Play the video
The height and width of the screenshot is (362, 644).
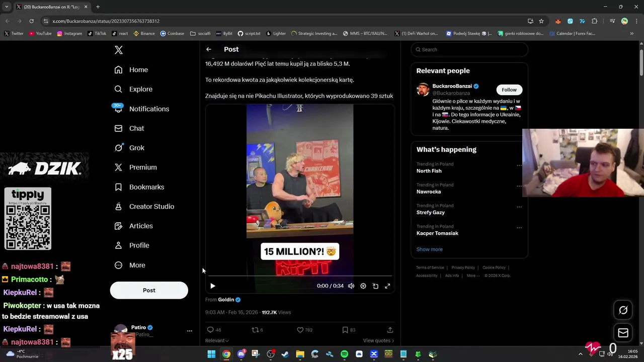click(213, 286)
